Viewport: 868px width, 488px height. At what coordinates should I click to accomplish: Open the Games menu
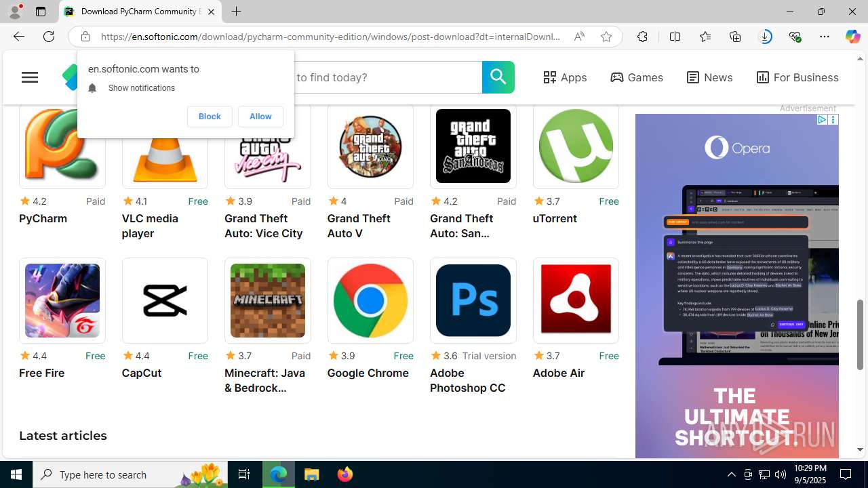coord(637,77)
